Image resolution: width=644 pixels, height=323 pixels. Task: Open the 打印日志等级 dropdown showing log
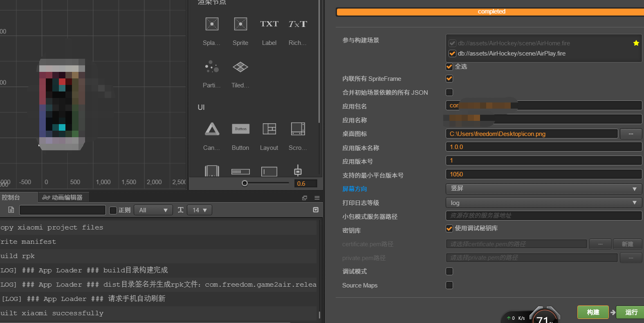[544, 203]
